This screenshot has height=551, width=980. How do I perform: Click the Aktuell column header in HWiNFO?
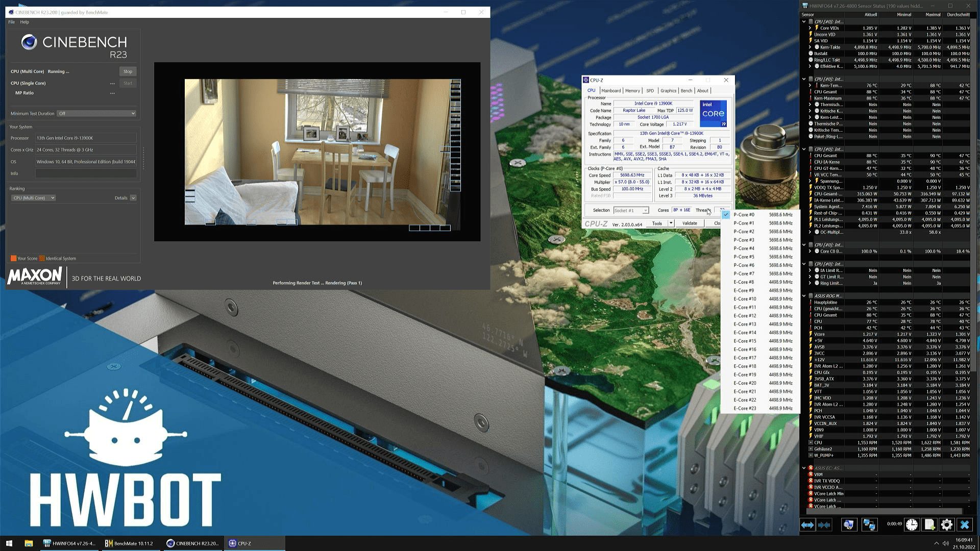pos(870,15)
